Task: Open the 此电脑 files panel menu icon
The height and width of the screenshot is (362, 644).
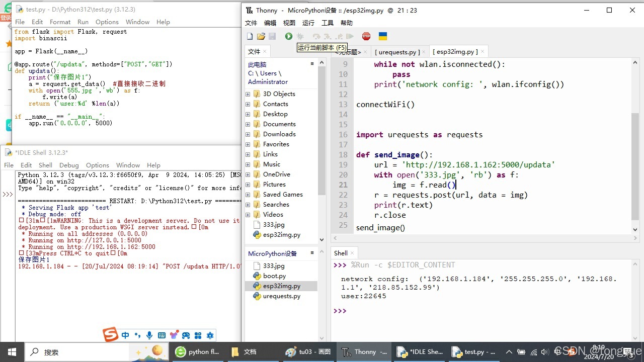Action: [312, 64]
